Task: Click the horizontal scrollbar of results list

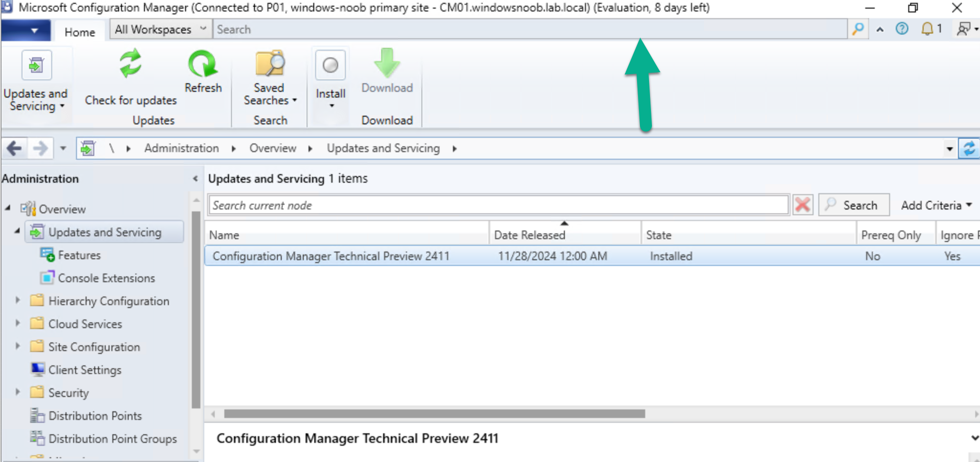Action: pos(434,414)
